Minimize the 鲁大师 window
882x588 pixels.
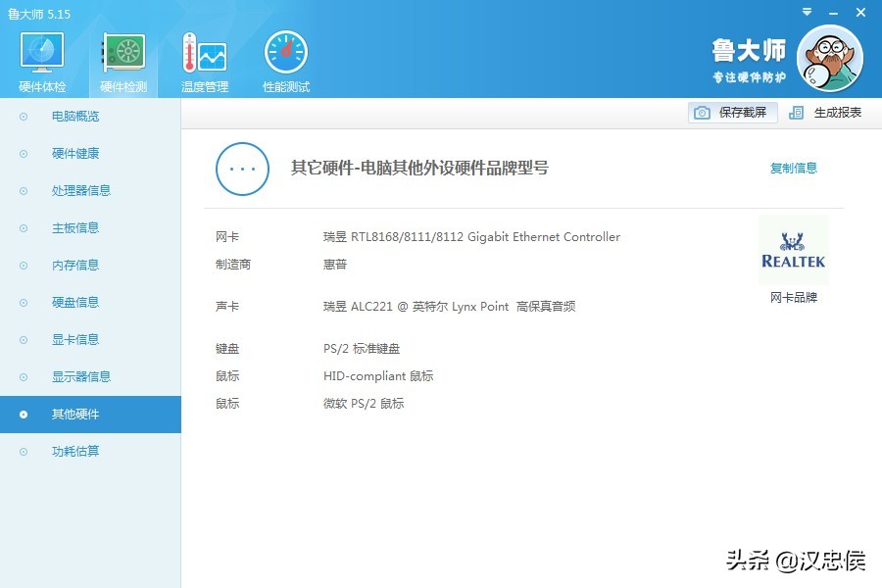pos(834,13)
